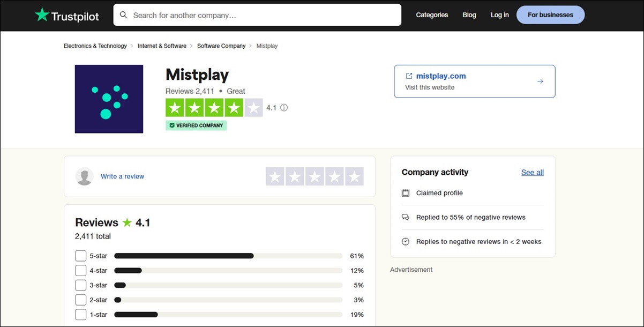
Task: Open mistplay.com website link
Action: 441,76
